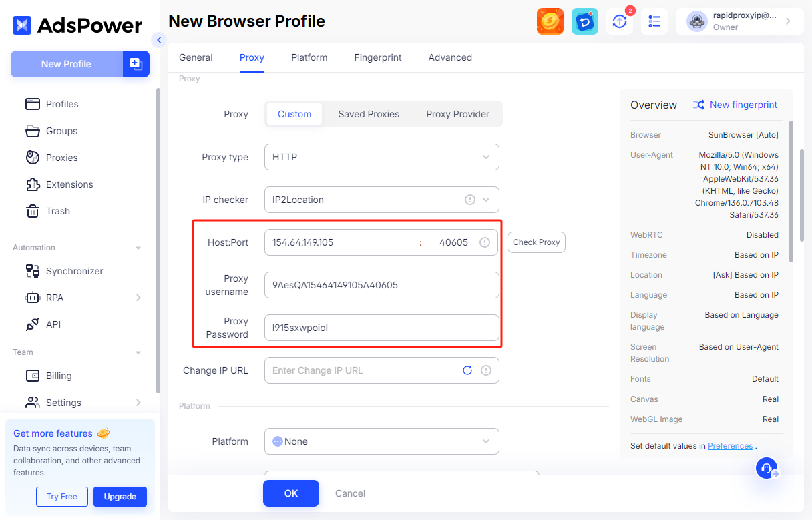This screenshot has width=812, height=520.
Task: Collapse the sidebar with the arrow button
Action: tap(158, 40)
